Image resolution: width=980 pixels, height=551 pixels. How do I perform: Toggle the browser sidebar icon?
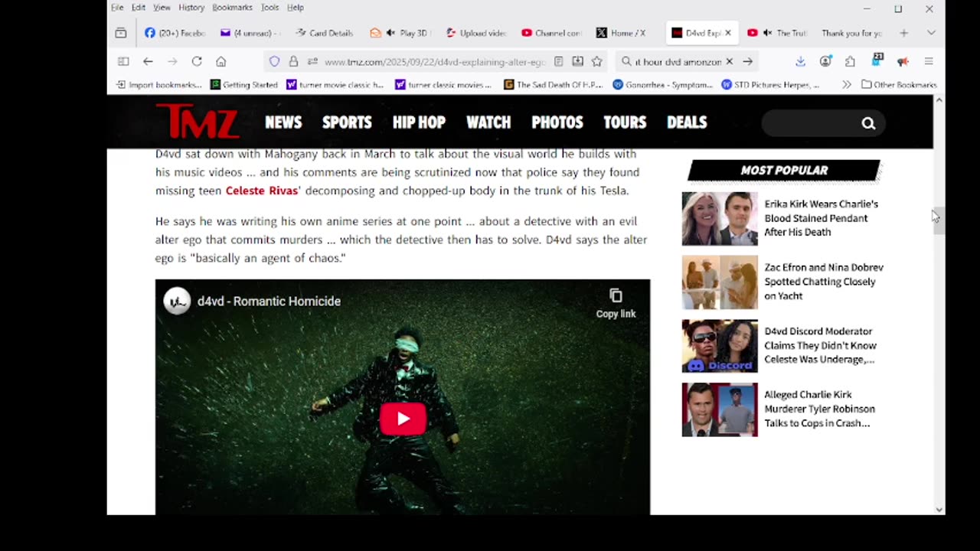[123, 61]
